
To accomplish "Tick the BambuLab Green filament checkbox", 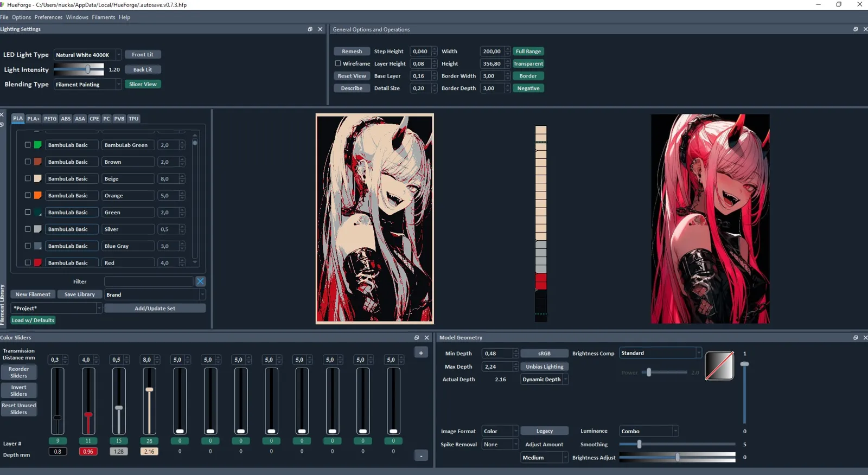I will (28, 145).
